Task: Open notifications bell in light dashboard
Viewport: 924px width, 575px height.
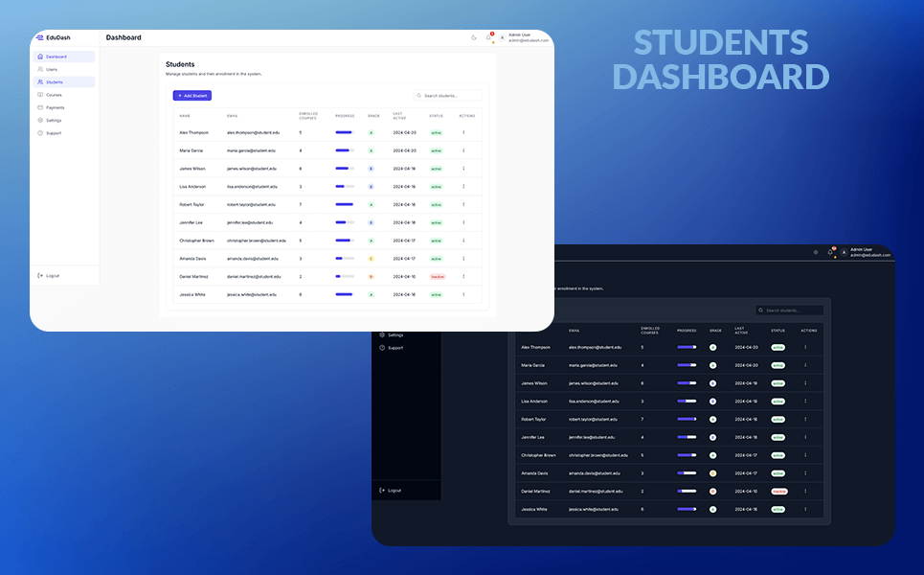Action: click(489, 38)
